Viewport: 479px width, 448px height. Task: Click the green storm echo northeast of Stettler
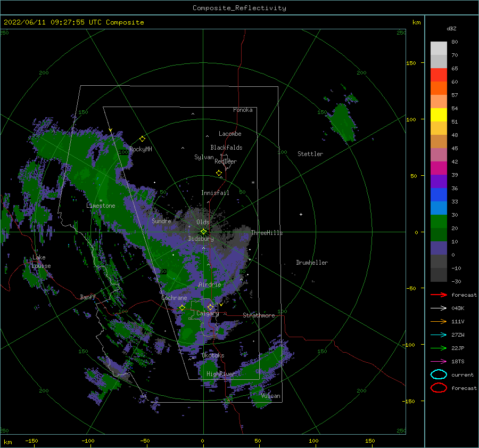(343, 123)
